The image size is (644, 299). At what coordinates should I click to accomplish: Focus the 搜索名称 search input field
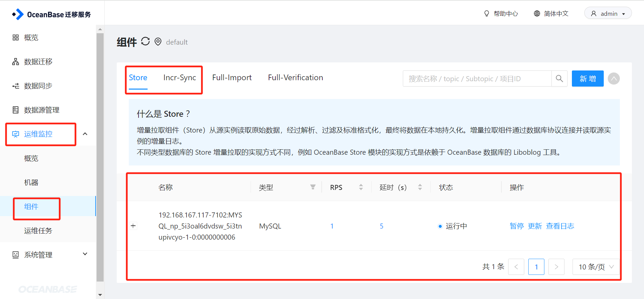pyautogui.click(x=477, y=79)
